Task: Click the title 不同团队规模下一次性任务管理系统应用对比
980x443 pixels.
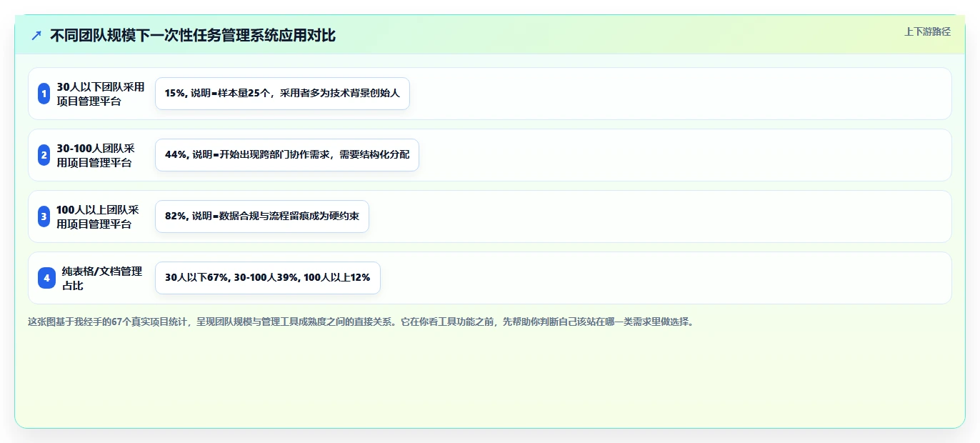Action: pyautogui.click(x=193, y=36)
